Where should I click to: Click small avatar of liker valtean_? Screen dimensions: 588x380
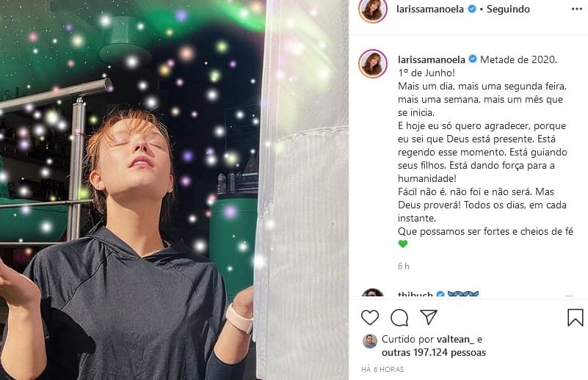point(370,341)
